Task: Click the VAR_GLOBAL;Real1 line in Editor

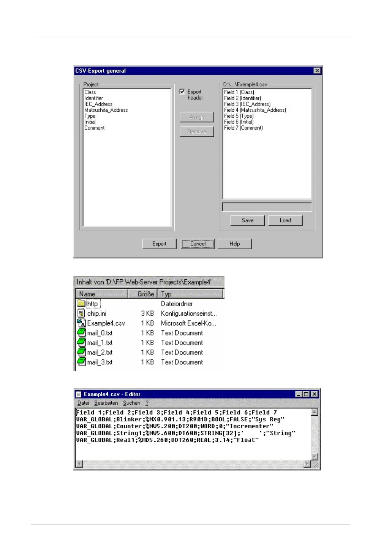Action: (x=168, y=440)
